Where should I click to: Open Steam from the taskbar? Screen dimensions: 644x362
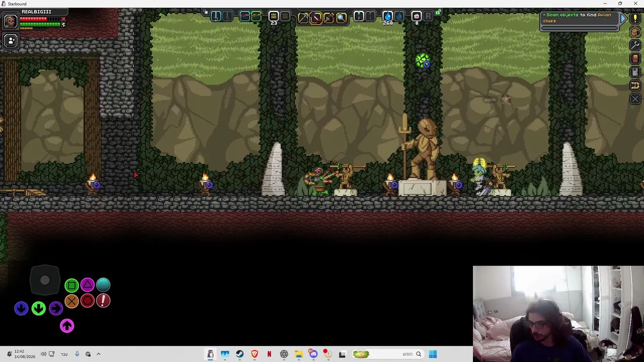coord(239,354)
